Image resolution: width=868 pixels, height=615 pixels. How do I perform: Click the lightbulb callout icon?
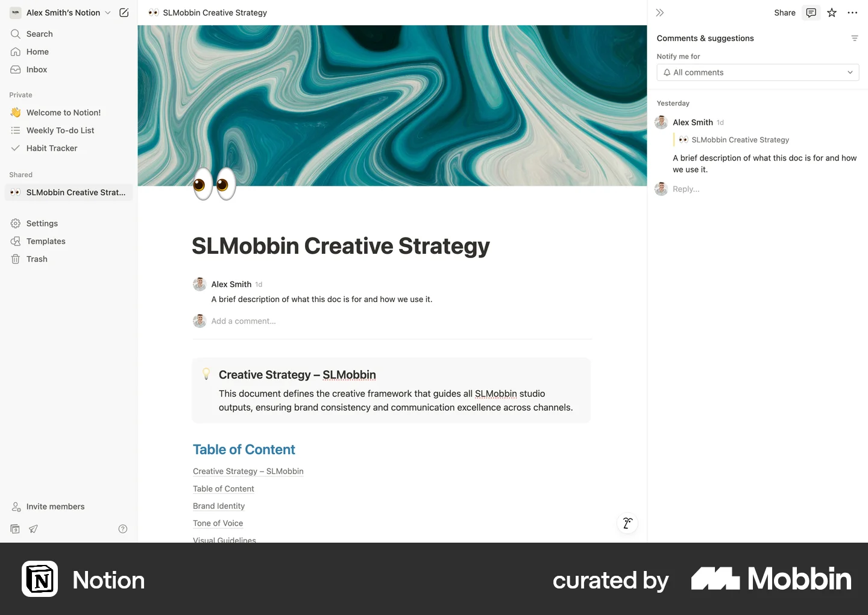(206, 374)
